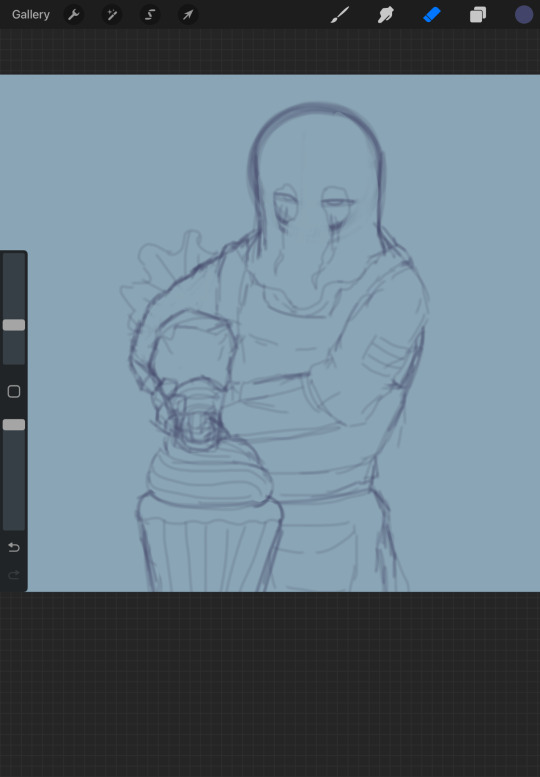Open the Actions wrench menu

pyautogui.click(x=74, y=15)
